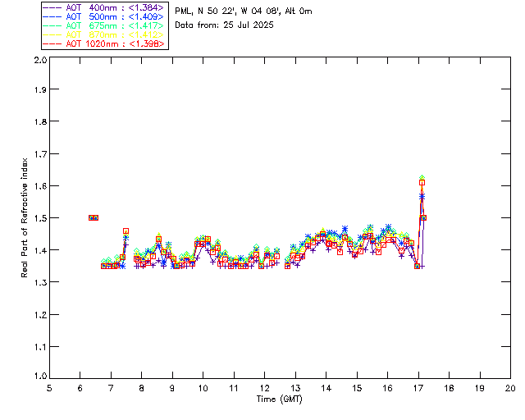Click the isolated 1.5 data points near 6.5 GMT
Image resolution: width=525 pixels, height=420 pixels.
[x=94, y=217]
